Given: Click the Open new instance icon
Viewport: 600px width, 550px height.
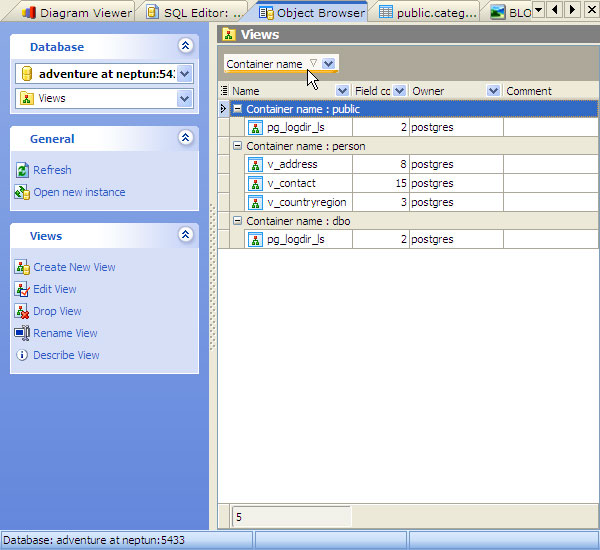Looking at the screenshot, I should click(x=22, y=192).
